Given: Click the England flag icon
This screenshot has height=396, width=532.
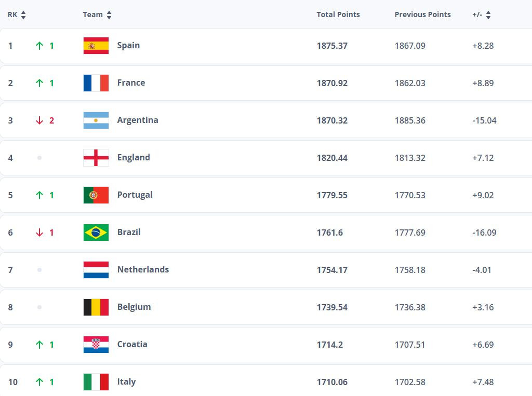Looking at the screenshot, I should pos(96,157).
